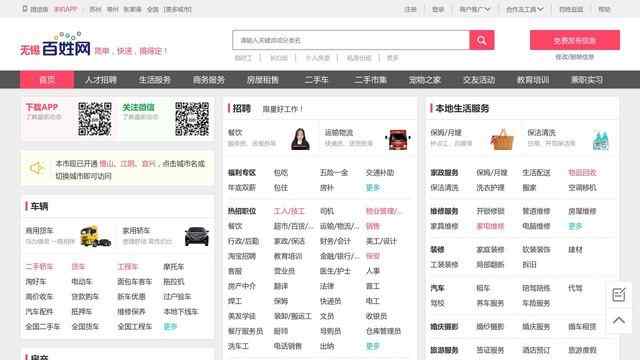This screenshot has width=640, height=360.
Task: Click the cleaning bottles icon beside 保洁清洗
Action: click(600, 140)
